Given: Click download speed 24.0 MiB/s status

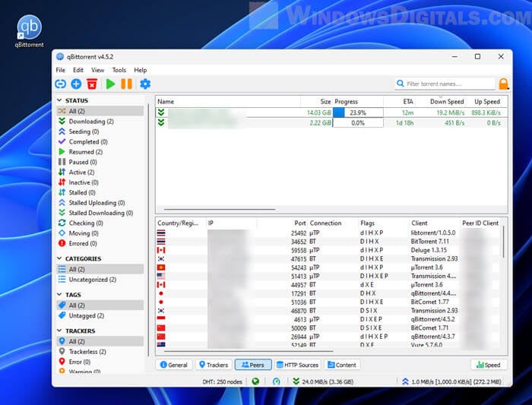Looking at the screenshot, I should [323, 381].
